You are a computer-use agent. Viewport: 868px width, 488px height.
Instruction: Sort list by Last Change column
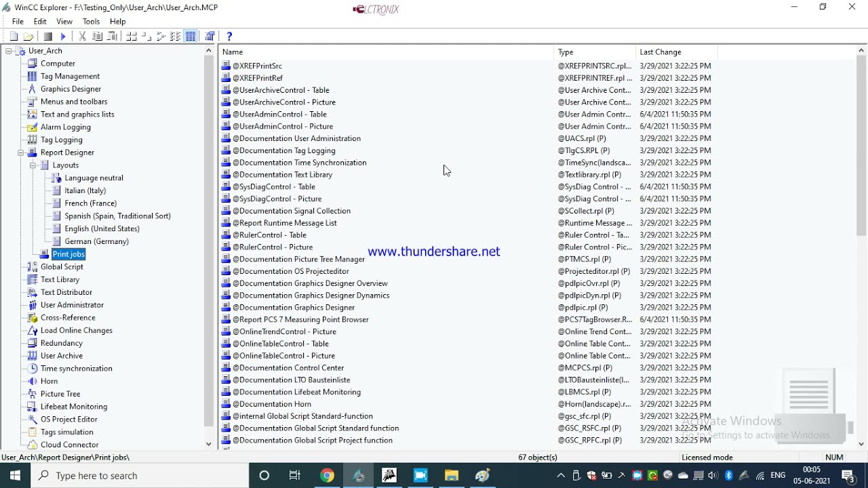[677, 52]
